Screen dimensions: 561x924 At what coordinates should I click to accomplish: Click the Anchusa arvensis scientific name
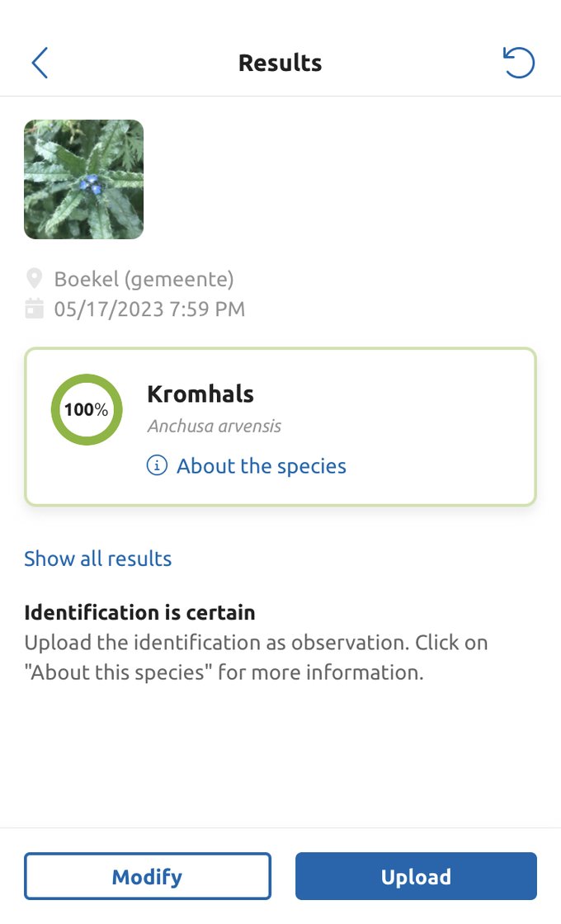[214, 427]
